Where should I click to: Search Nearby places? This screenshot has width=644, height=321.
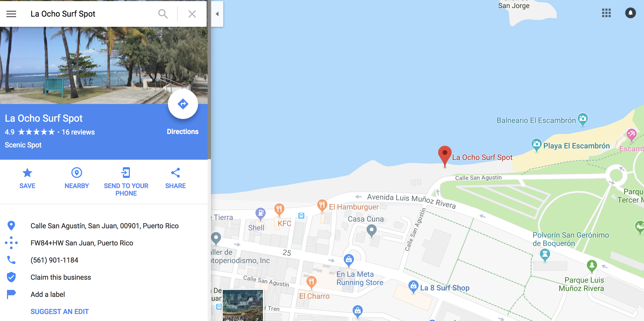77,178
